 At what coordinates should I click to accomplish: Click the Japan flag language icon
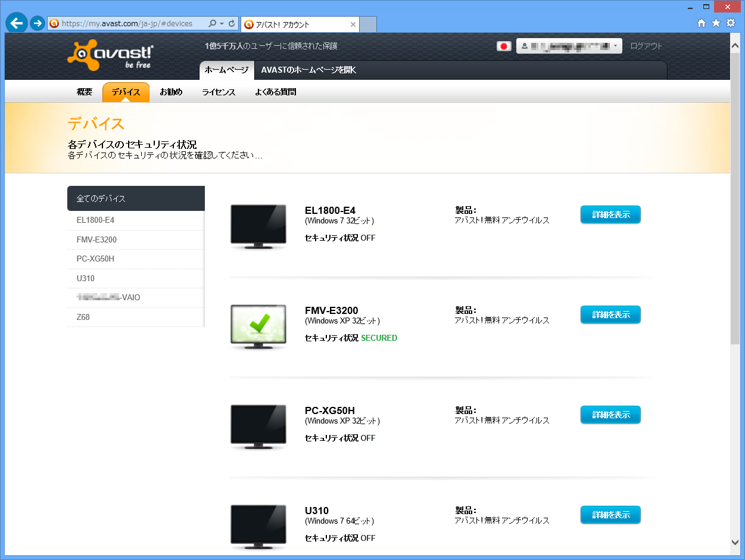[x=504, y=46]
